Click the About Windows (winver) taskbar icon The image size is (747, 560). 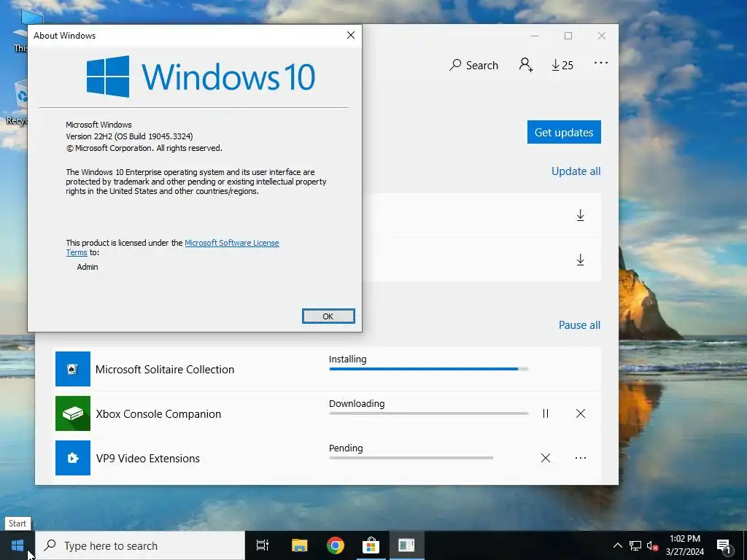pyautogui.click(x=406, y=545)
